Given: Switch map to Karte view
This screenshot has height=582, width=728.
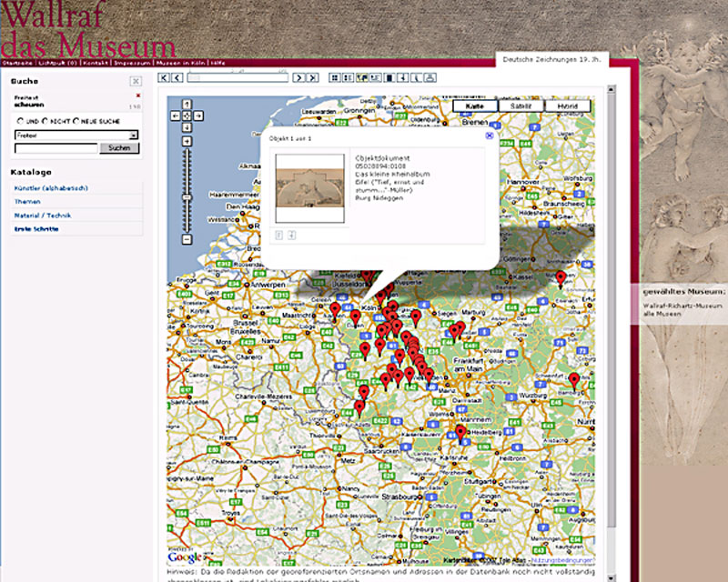Looking at the screenshot, I should tap(475, 106).
